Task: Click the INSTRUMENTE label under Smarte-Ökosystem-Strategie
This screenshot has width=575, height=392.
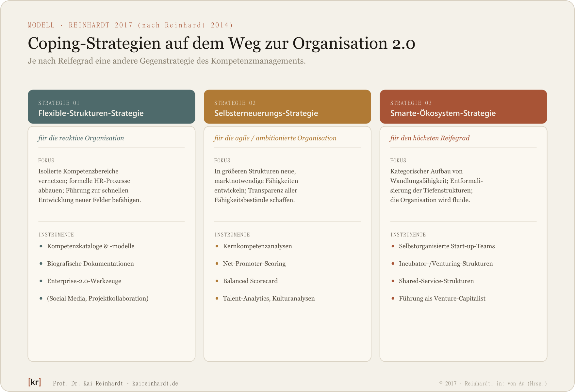Action: click(408, 235)
